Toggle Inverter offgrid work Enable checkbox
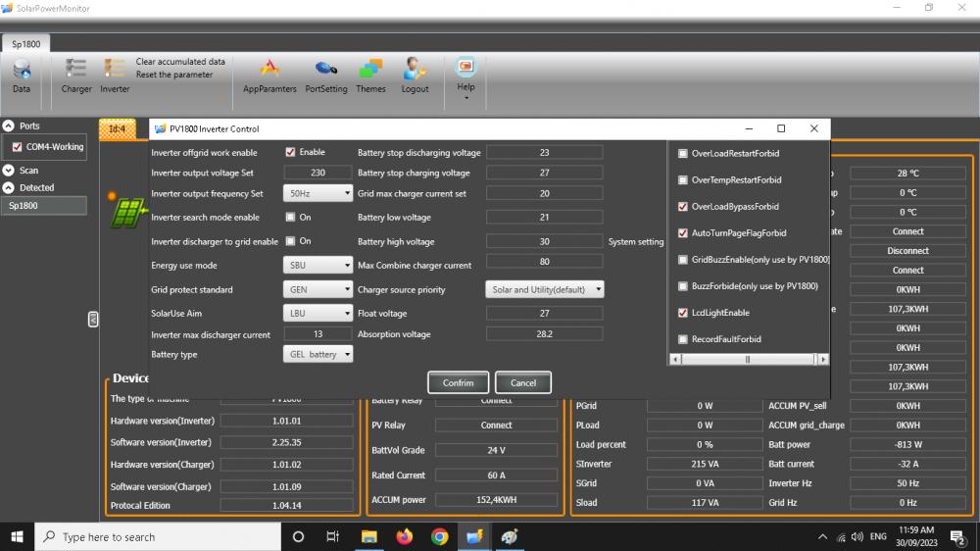The width and height of the screenshot is (980, 551). (291, 152)
